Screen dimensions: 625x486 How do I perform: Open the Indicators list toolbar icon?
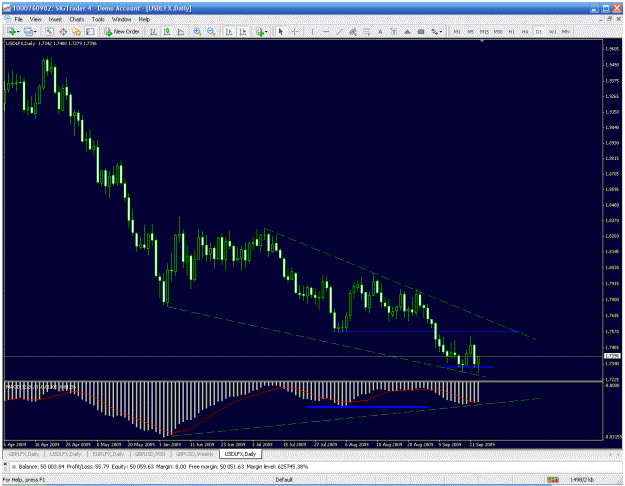tap(260, 31)
